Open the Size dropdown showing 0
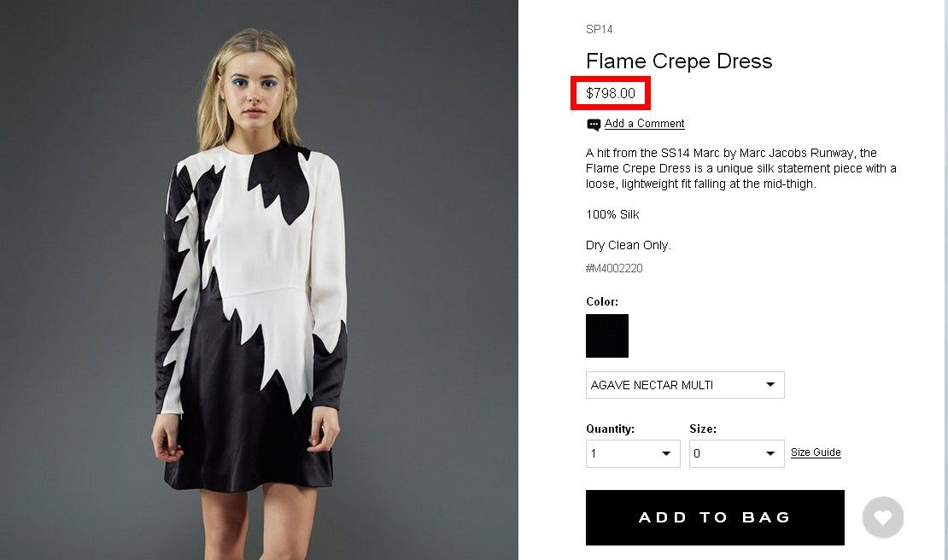 click(736, 453)
